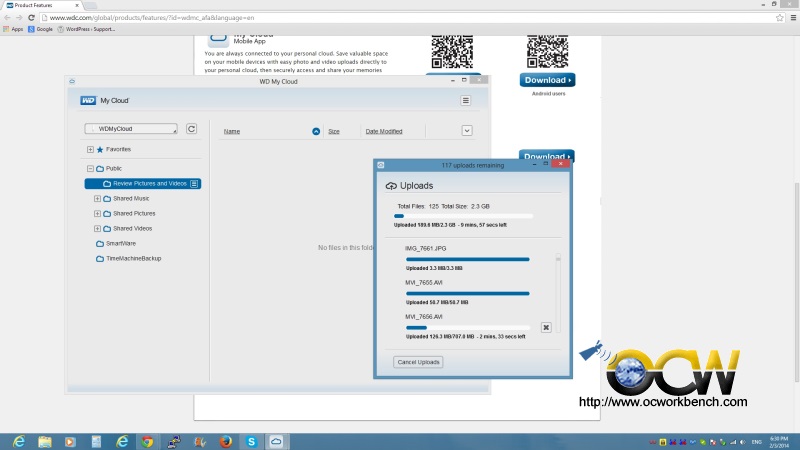Toggle the Name sort direction arrow
Screen dimensions: 800x450
coord(316,131)
